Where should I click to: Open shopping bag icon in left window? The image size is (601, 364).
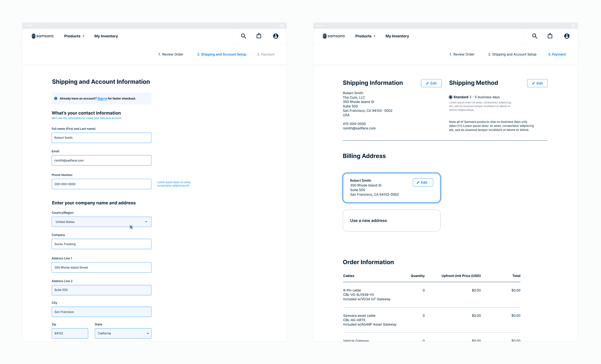(x=259, y=36)
